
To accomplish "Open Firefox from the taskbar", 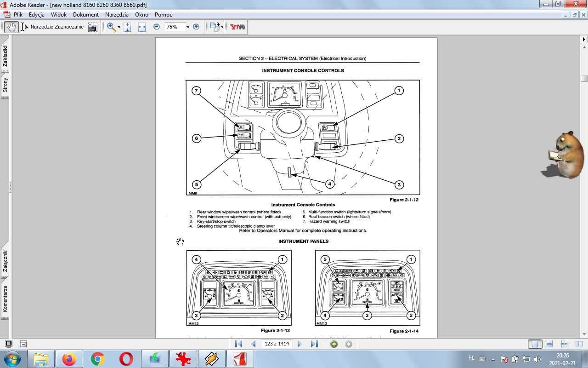I will [69, 359].
